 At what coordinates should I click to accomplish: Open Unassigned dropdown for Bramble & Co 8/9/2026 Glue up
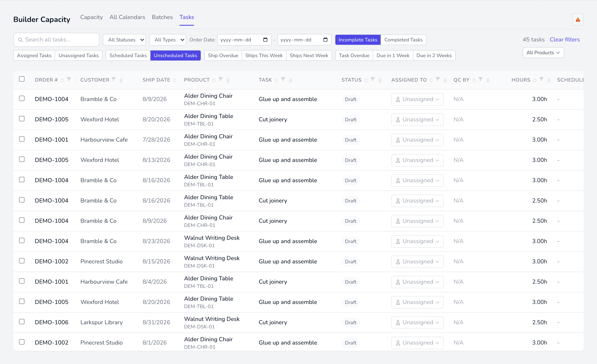[417, 99]
